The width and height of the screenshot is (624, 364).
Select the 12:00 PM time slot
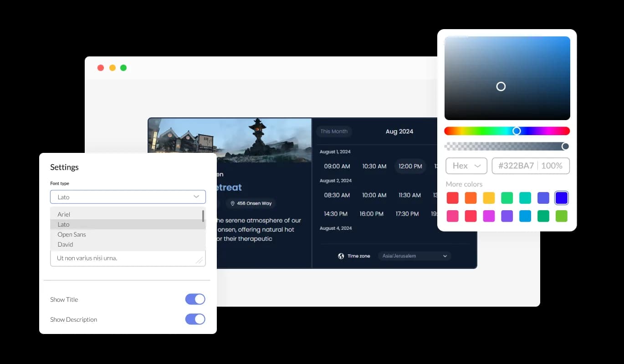pos(409,166)
